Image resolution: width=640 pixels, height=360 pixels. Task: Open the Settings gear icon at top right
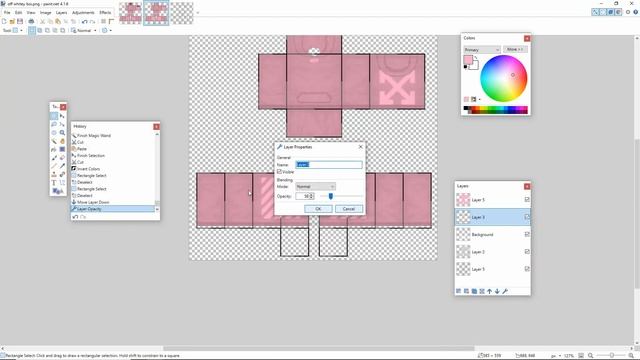pos(628,12)
